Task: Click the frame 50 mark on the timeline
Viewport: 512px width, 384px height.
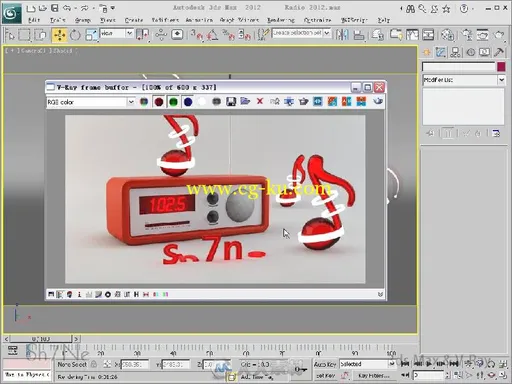Action: (x=209, y=353)
